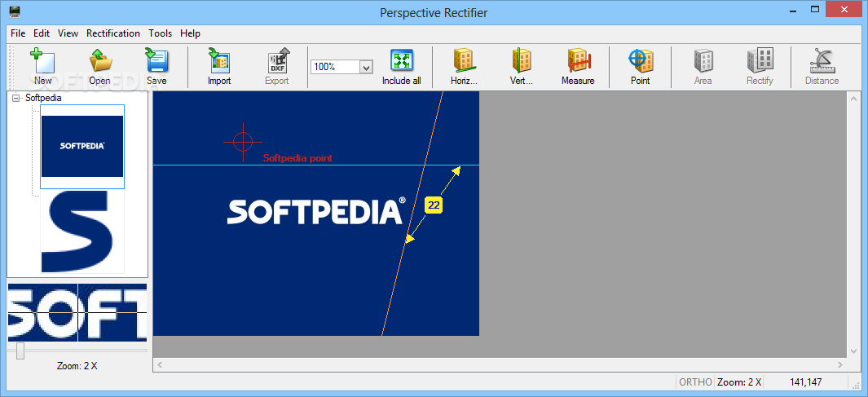Screen dimensions: 868x397
Task: Click the 141,147 coordinates readout
Action: point(806,382)
